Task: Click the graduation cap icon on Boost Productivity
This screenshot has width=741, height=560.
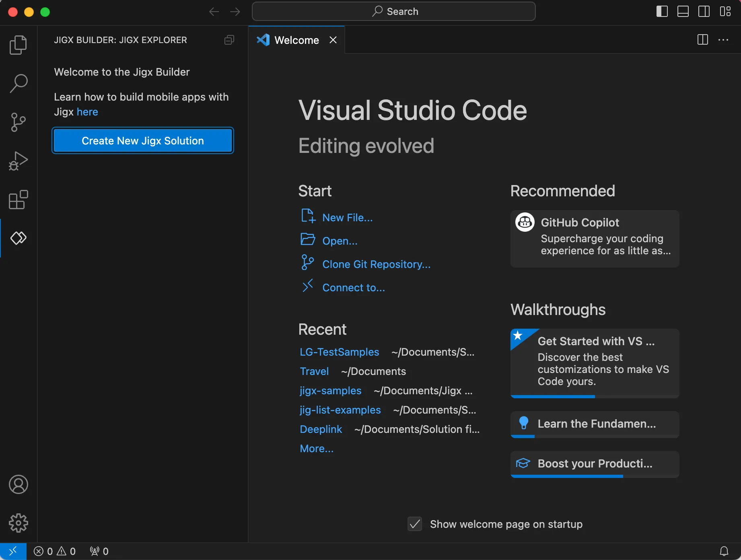Action: click(x=523, y=463)
